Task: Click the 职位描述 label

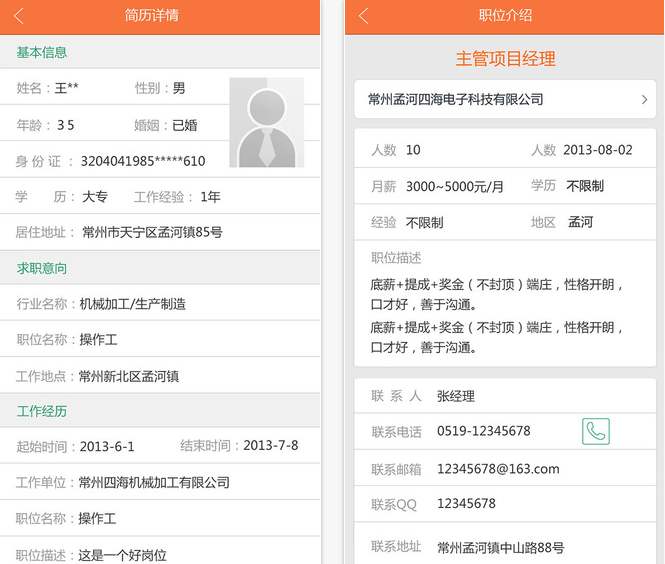Action: (x=396, y=258)
